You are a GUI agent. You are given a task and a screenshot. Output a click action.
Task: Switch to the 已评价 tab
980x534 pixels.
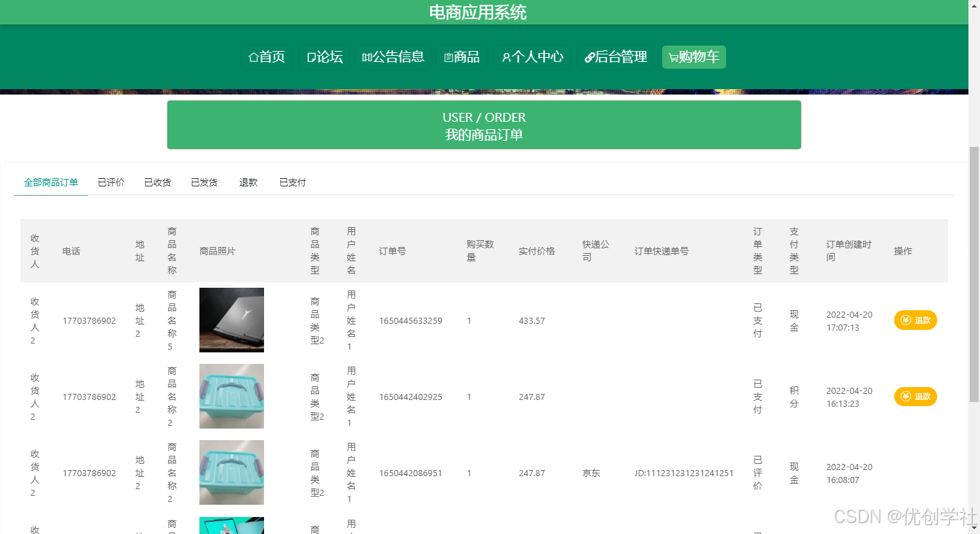coord(111,183)
